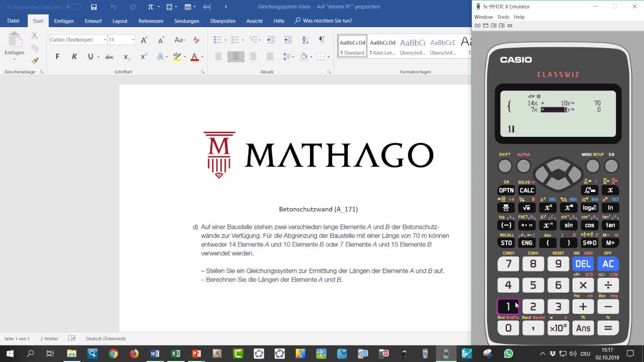
Task: Open font color dropdown arrow
Action: click(202, 57)
